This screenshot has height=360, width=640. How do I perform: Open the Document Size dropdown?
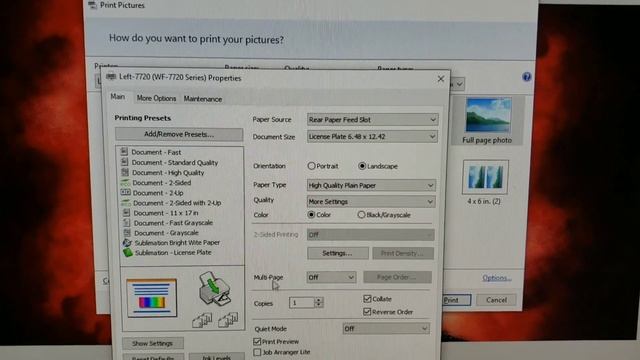coord(372,136)
